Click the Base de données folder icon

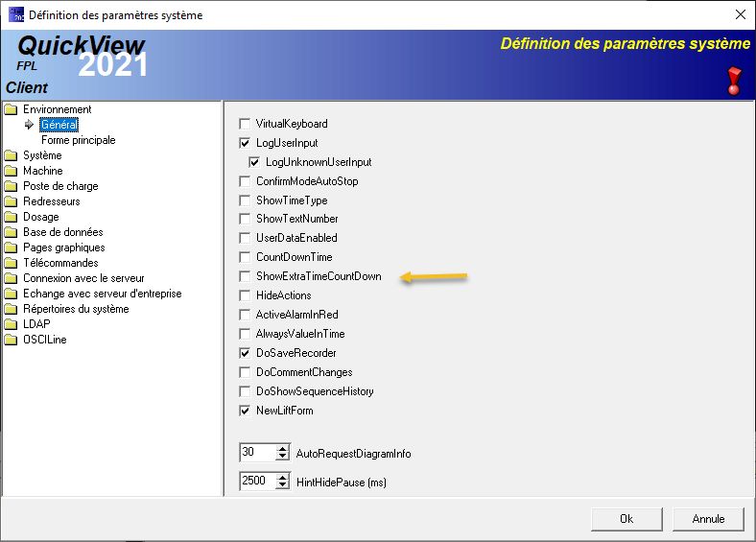point(11,232)
